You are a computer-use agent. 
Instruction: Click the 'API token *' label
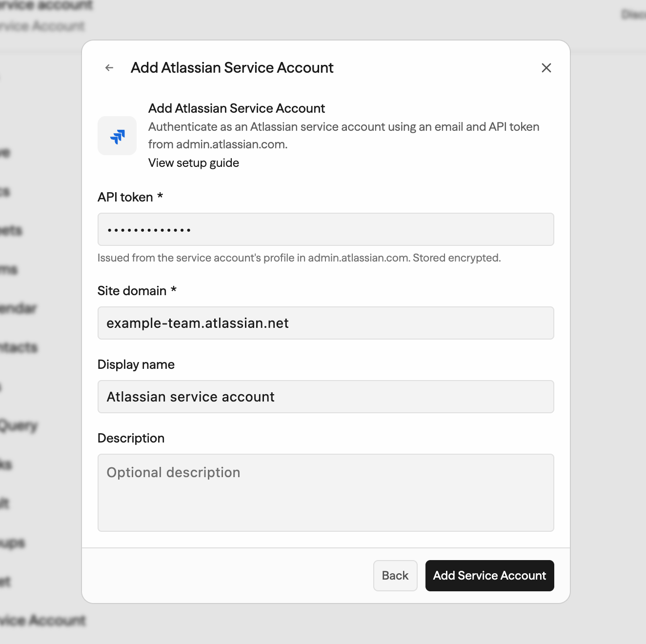(130, 197)
